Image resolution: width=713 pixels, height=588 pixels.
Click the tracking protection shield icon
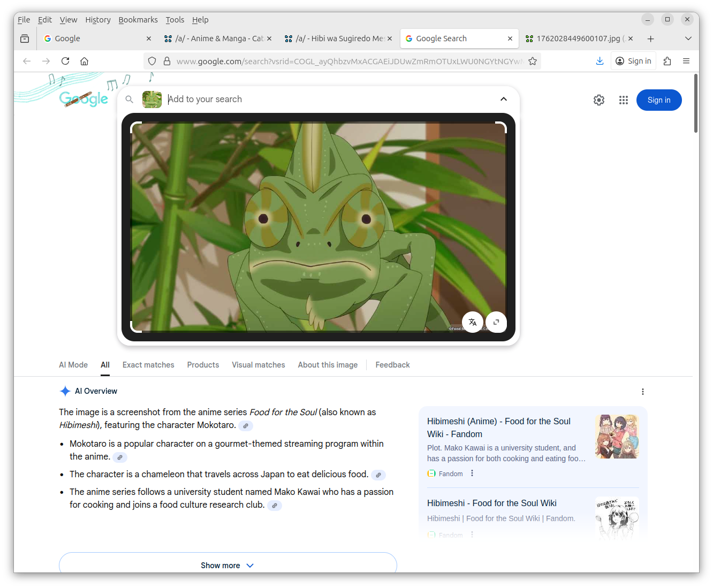pos(152,61)
